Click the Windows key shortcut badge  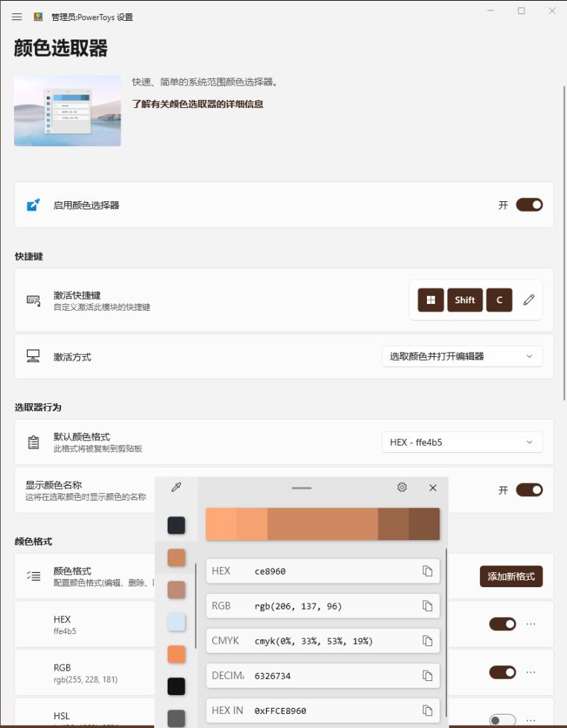(x=431, y=300)
